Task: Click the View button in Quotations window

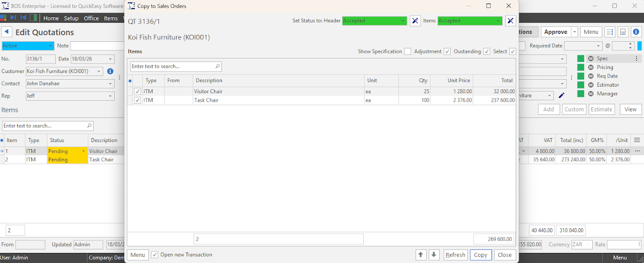Action: tap(631, 109)
